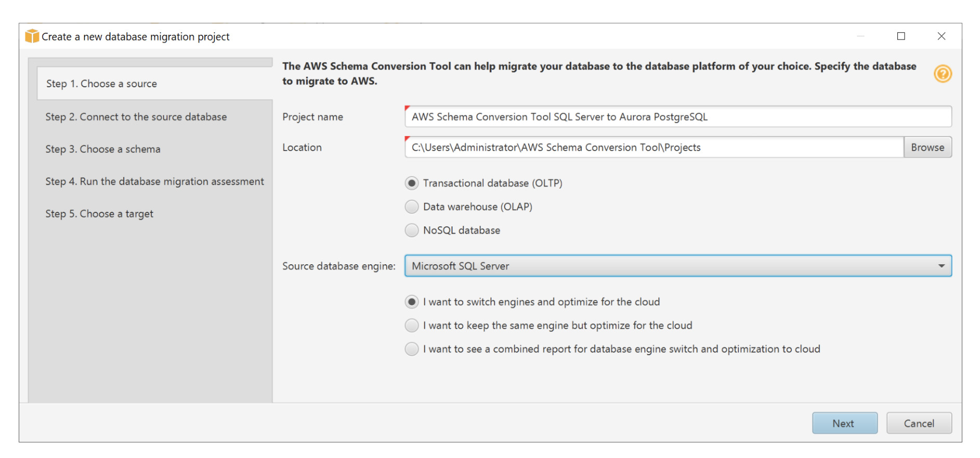Maximize the migration project dialog window

coord(901,36)
